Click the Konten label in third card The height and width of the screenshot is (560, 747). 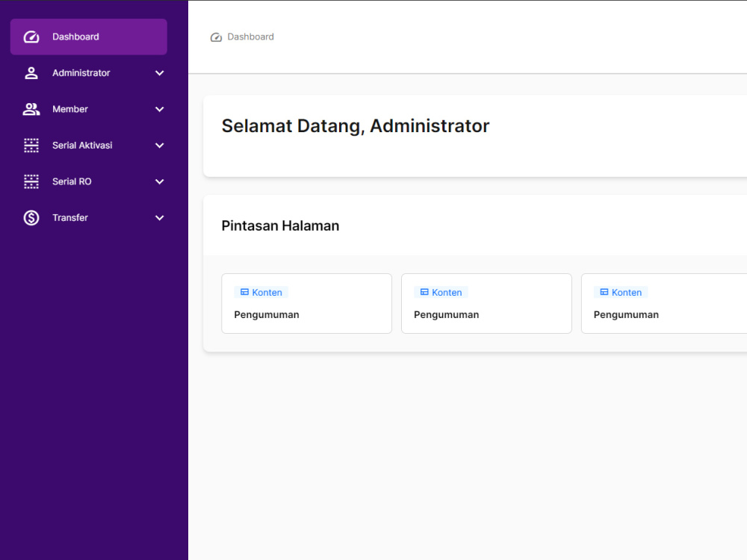[627, 293]
